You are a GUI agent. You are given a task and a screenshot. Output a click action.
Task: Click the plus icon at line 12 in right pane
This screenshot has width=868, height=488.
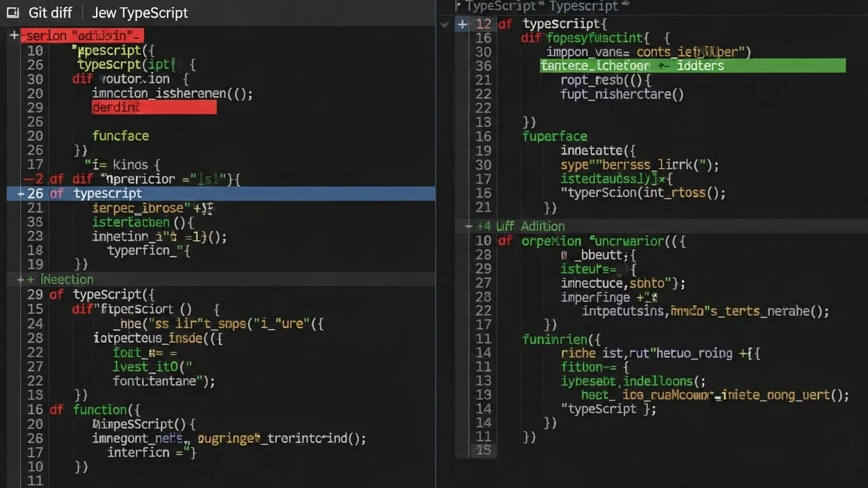(462, 24)
